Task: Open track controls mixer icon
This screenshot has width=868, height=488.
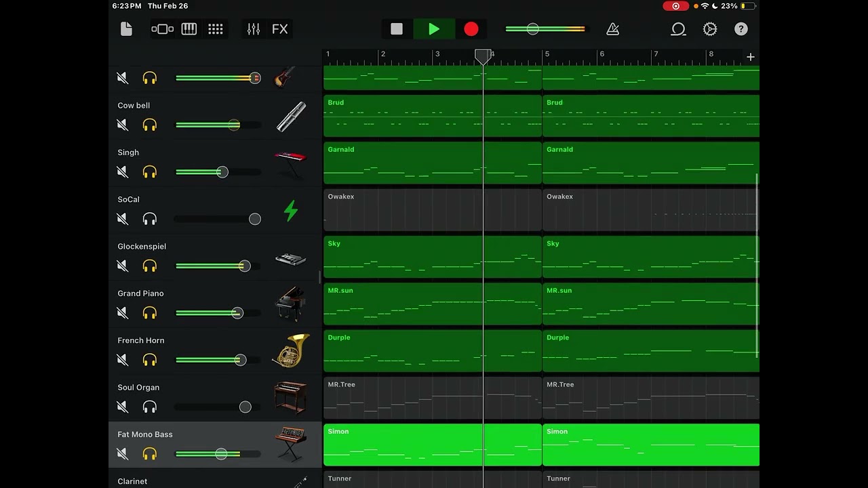Action: [x=254, y=29]
